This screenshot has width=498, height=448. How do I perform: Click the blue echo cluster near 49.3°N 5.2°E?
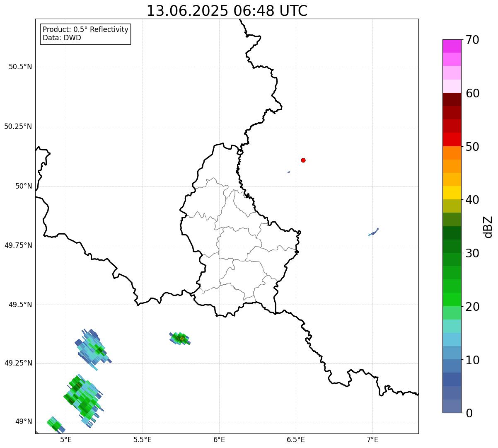pyautogui.click(x=93, y=349)
